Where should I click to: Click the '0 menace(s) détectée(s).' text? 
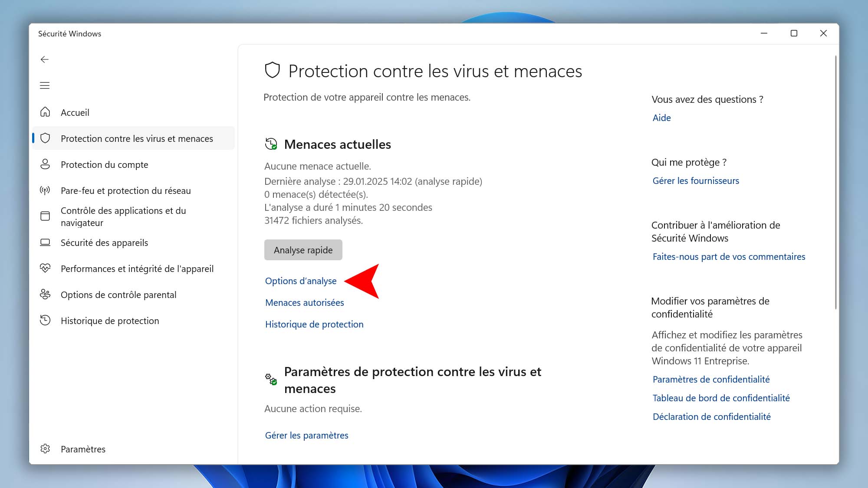(x=316, y=194)
